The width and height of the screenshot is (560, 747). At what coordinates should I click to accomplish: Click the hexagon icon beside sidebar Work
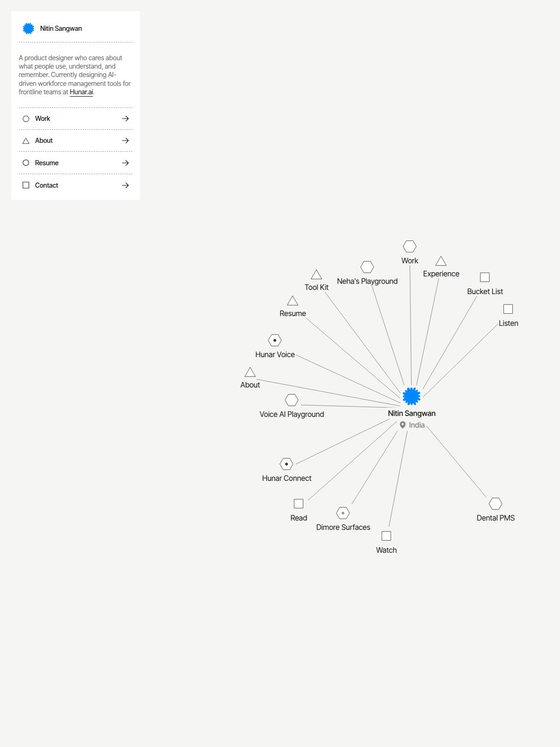[26, 119]
